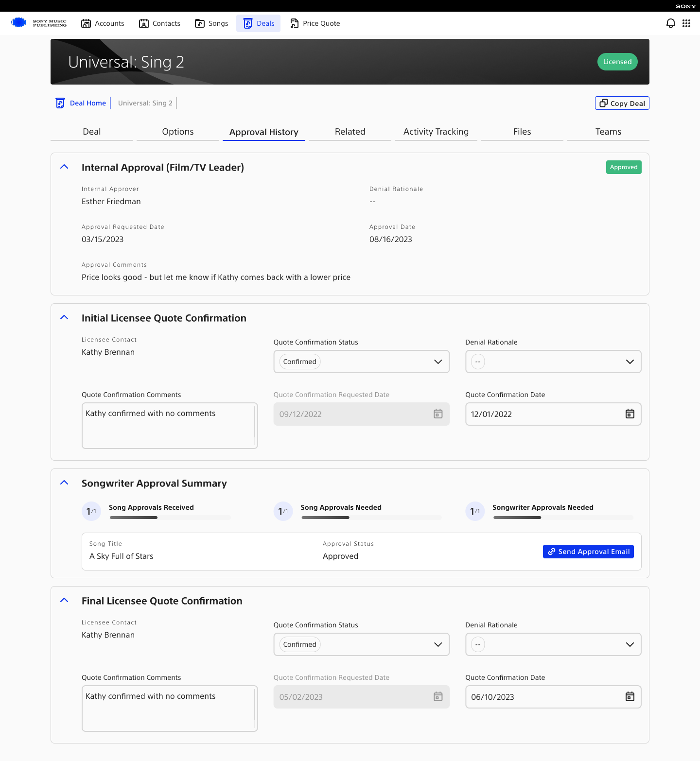Open the Price Quote nav icon
Screen dimensions: 700x761
point(294,23)
